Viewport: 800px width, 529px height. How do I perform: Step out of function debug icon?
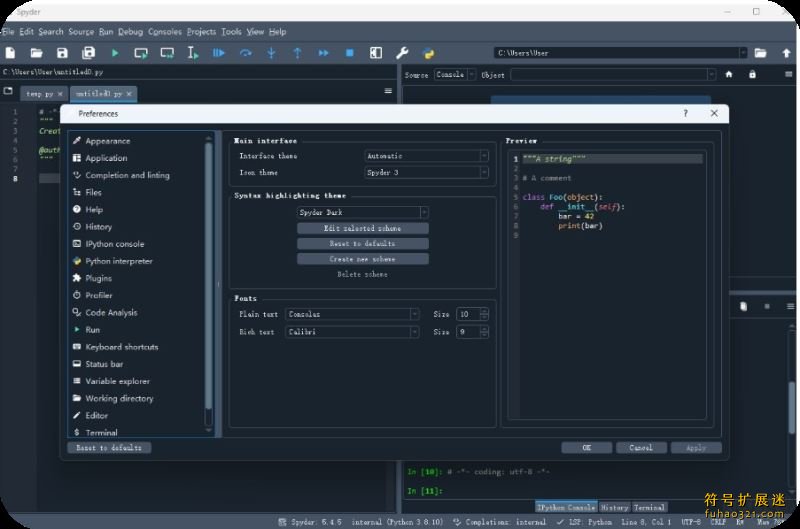coord(297,53)
